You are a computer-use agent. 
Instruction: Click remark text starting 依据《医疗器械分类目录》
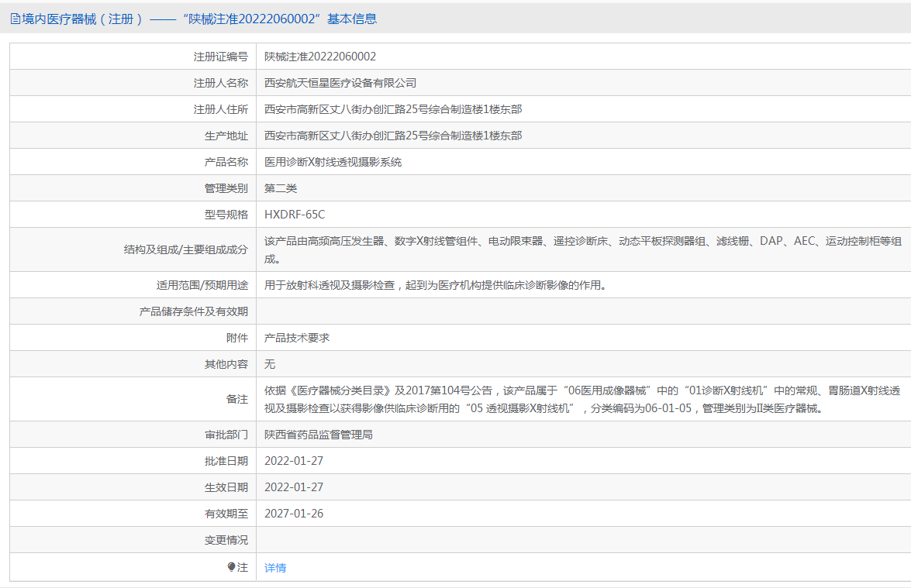tap(582, 399)
